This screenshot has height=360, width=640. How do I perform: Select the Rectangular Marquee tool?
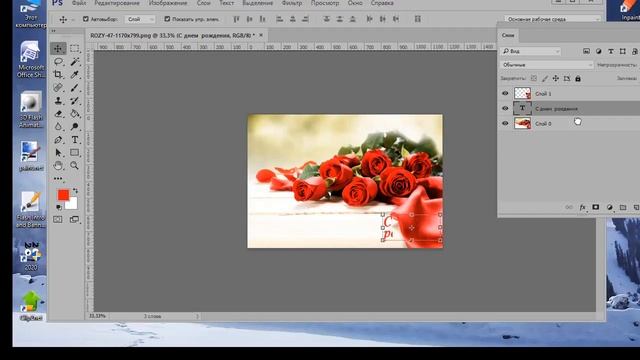74,48
